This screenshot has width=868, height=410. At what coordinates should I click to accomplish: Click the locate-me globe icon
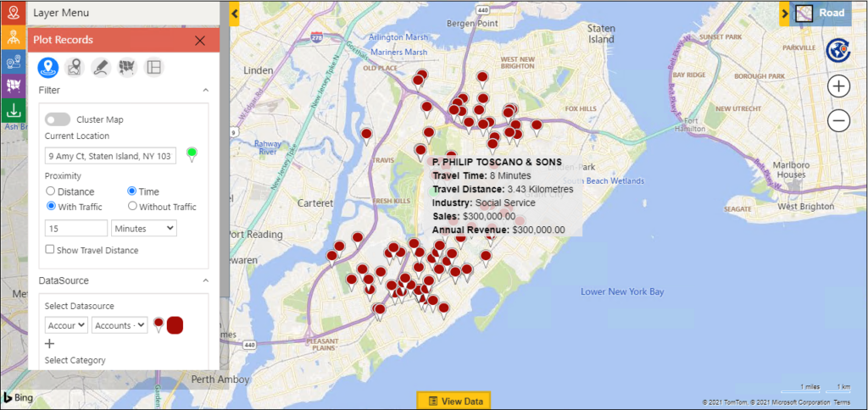[838, 51]
